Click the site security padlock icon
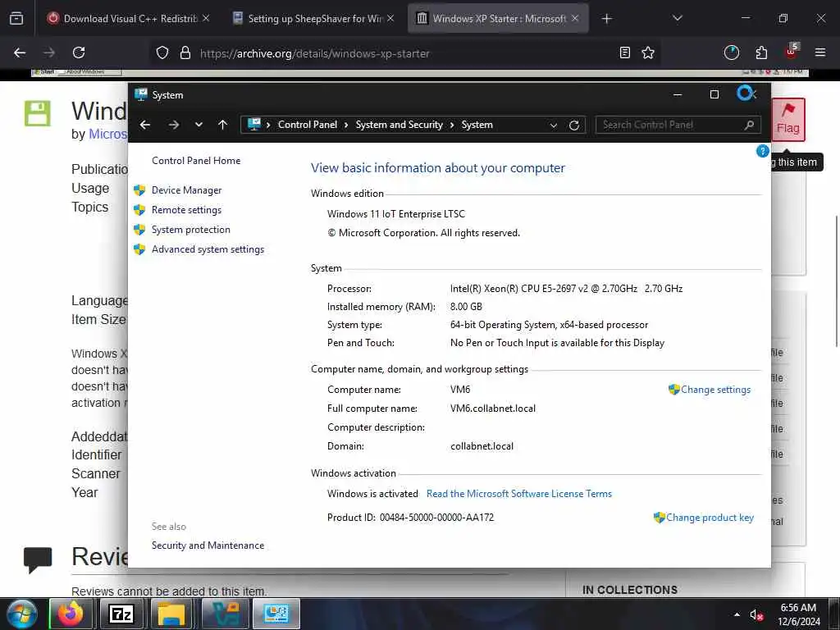Screen dimensions: 840x630 [x=185, y=52]
